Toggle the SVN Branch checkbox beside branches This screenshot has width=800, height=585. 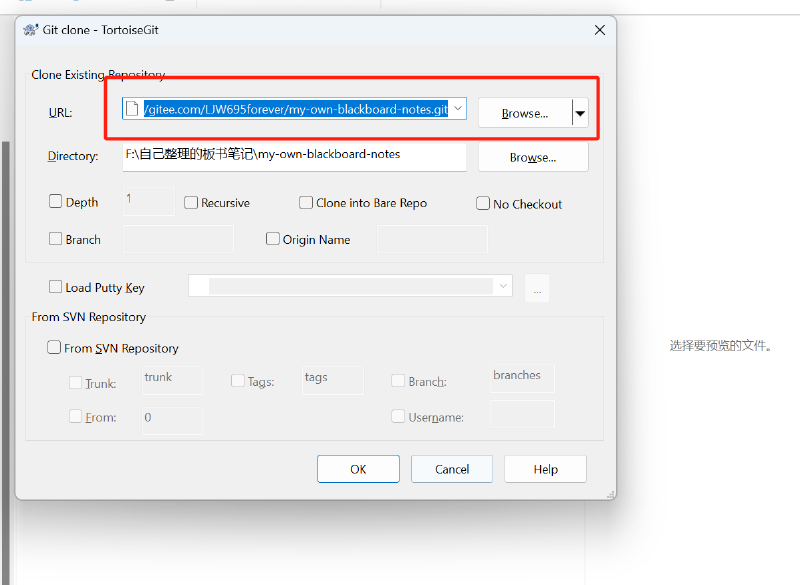tap(397, 380)
